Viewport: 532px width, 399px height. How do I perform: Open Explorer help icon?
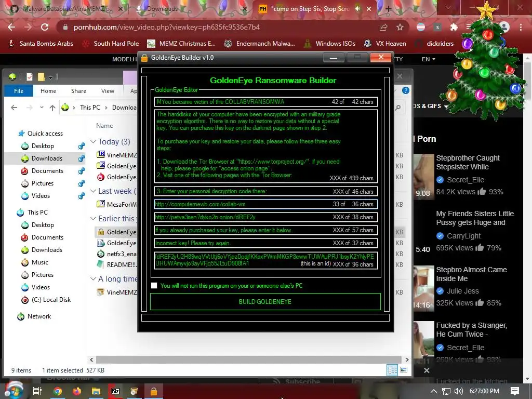tap(405, 90)
